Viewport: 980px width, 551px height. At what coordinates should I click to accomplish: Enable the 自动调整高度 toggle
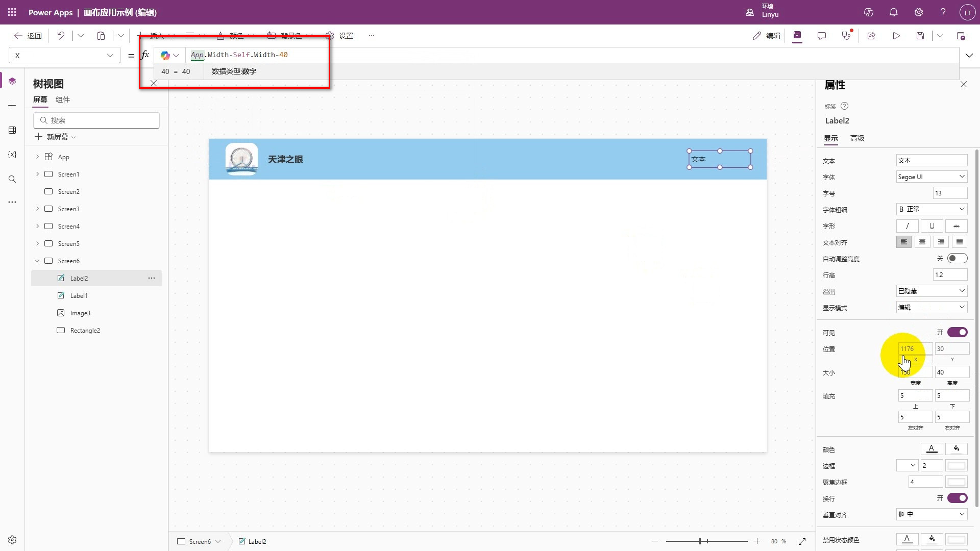point(957,259)
